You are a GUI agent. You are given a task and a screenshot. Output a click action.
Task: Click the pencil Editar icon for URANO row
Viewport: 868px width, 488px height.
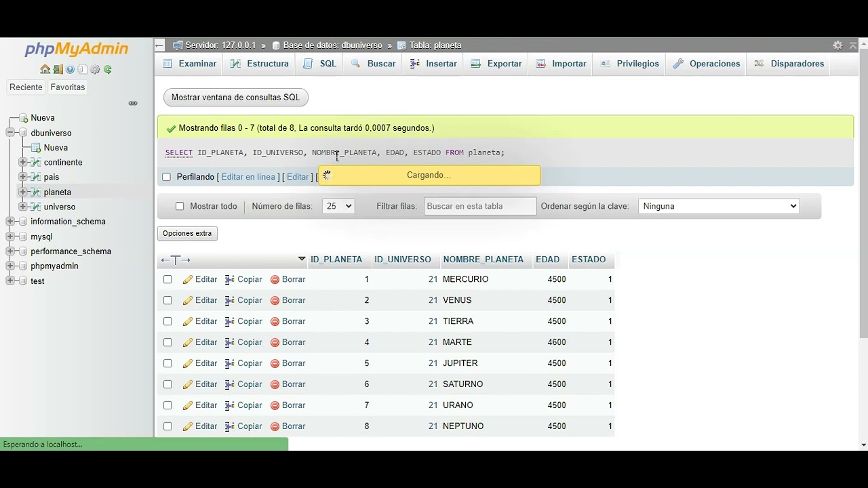click(x=188, y=405)
